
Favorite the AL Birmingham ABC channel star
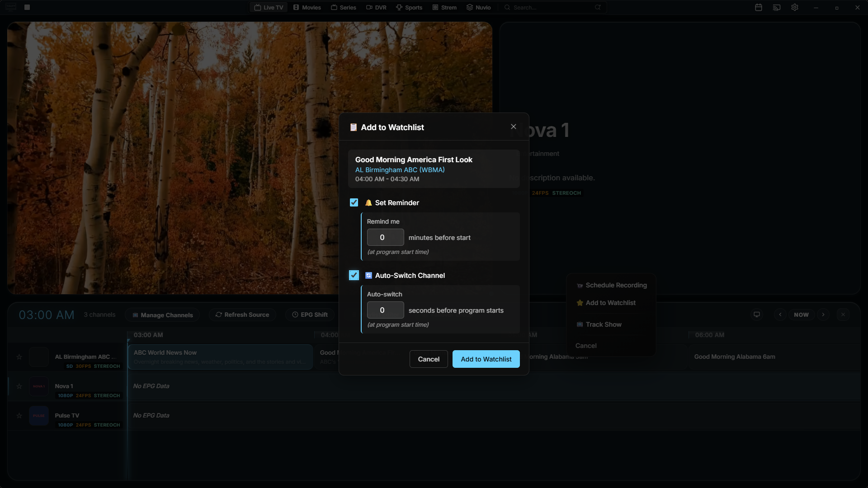click(x=19, y=357)
